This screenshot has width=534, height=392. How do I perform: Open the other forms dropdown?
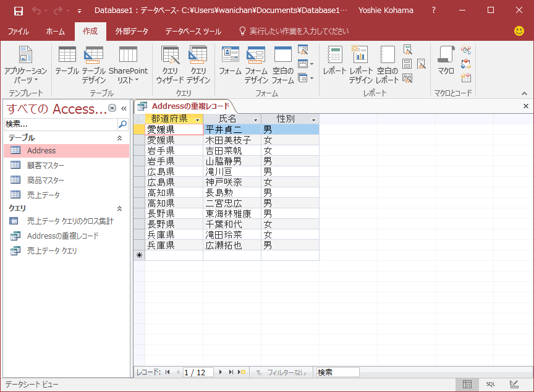pos(305,78)
